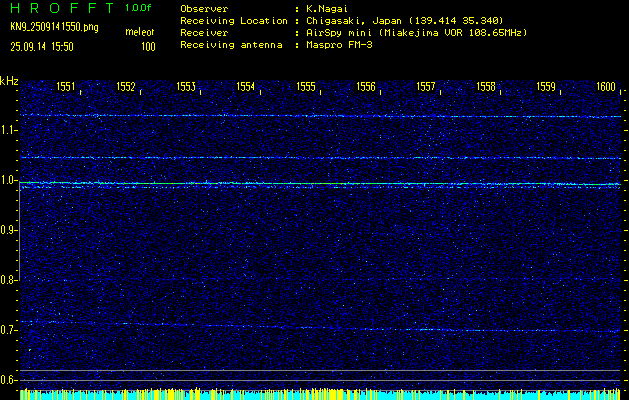Click the spectral line above 1.1 kHz
This screenshot has height=400, width=629.
pyautogui.click(x=320, y=116)
